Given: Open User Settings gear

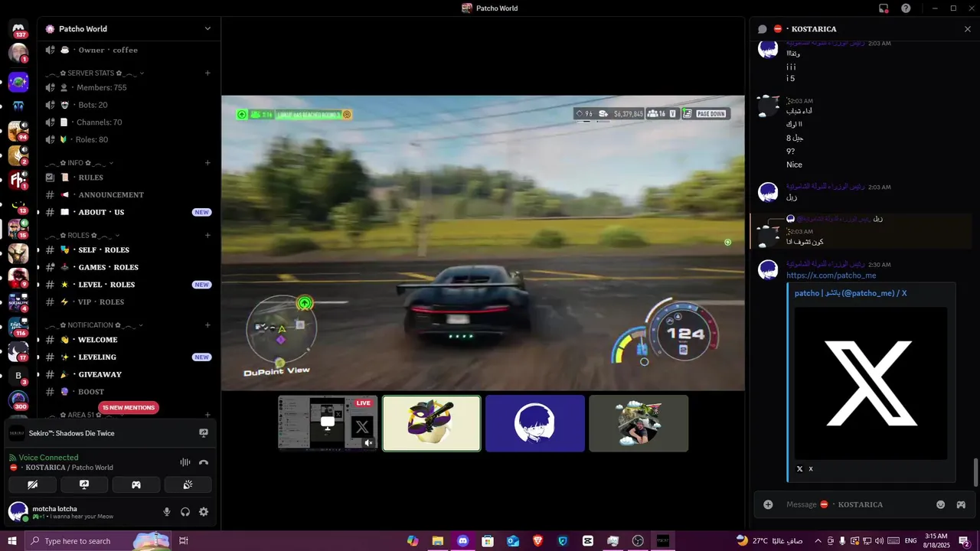Looking at the screenshot, I should click(204, 512).
